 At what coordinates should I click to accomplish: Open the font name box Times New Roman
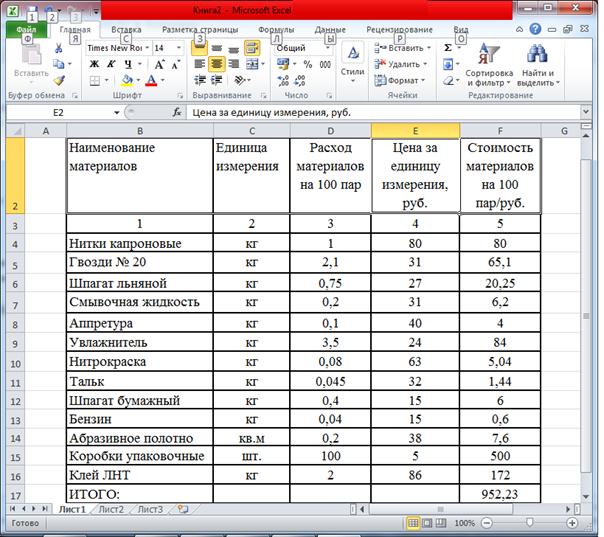(118, 48)
